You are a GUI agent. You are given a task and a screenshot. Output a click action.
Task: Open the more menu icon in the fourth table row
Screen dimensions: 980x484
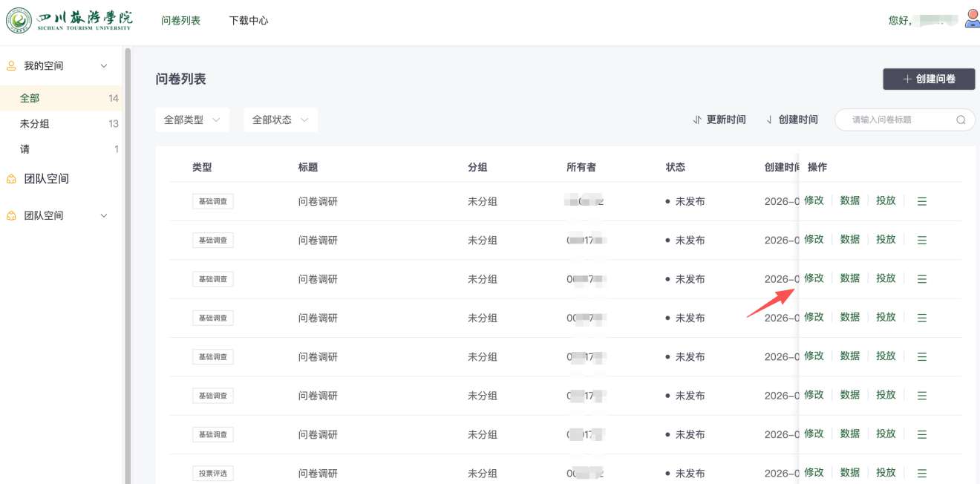tap(922, 318)
